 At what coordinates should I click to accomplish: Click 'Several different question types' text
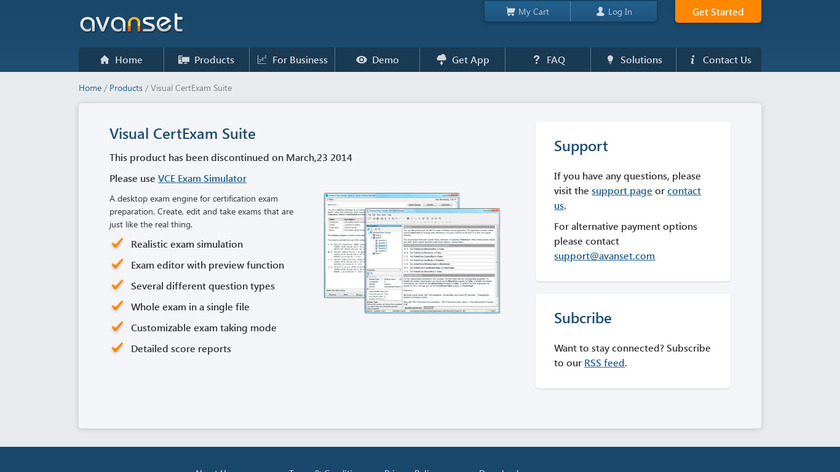pyautogui.click(x=202, y=286)
